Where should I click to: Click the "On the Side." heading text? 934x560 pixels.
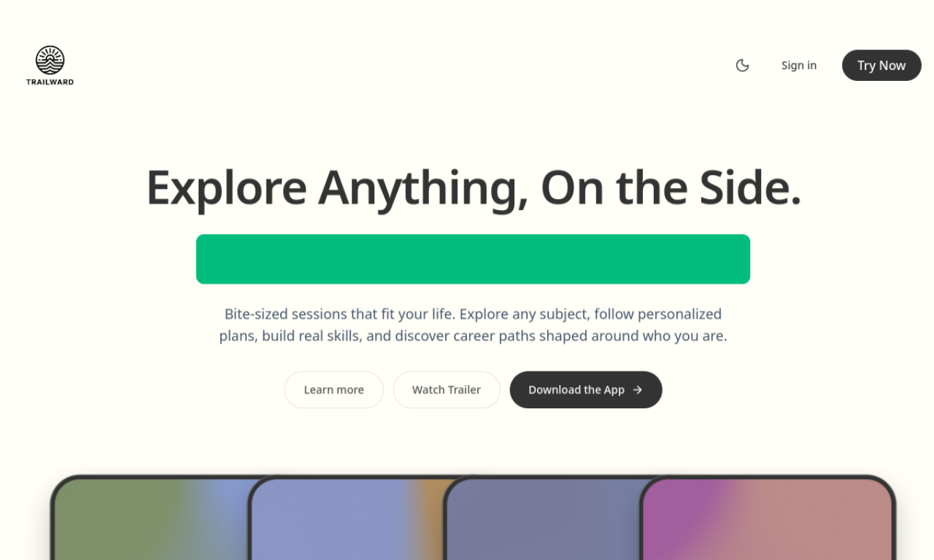(x=671, y=187)
